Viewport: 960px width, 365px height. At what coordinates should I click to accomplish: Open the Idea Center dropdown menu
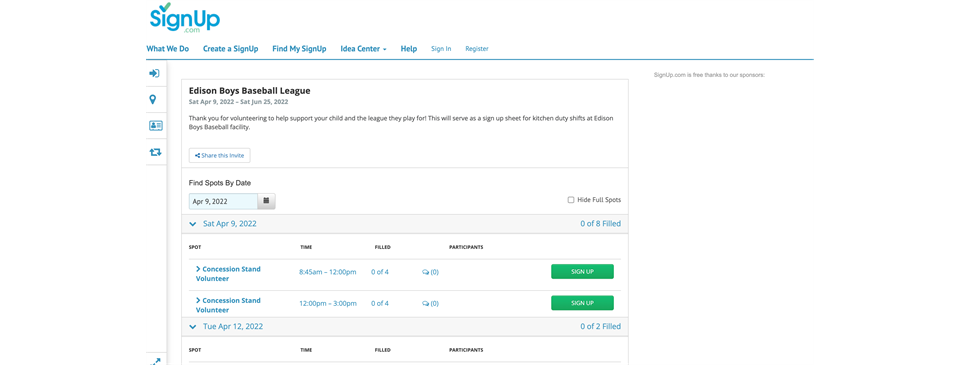coord(363,48)
